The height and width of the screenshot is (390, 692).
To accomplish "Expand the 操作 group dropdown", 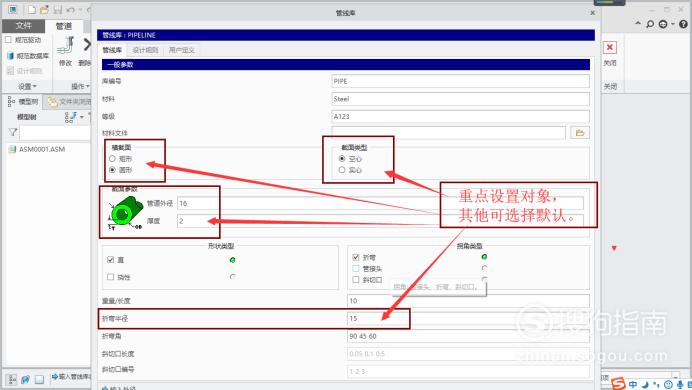I will coord(80,86).
